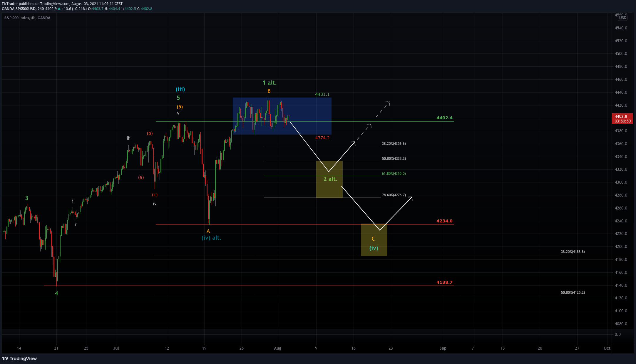Click the 4402.4 green level label
Image resolution: width=636 pixels, height=364 pixels.
point(444,118)
